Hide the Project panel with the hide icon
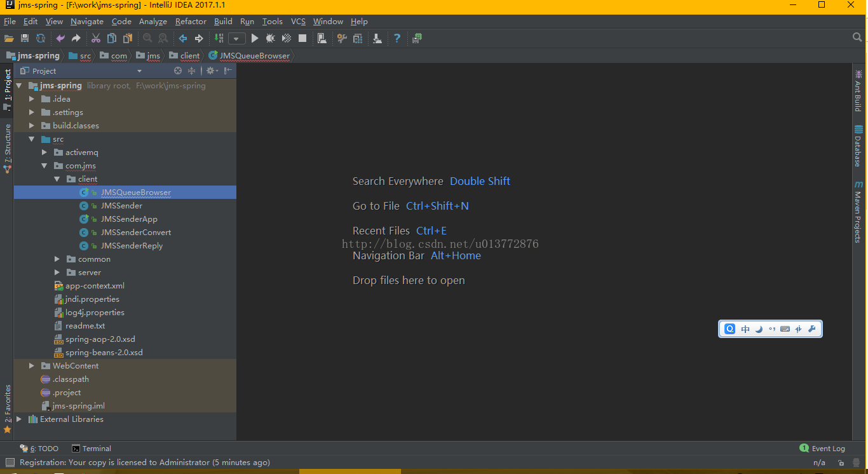868x474 pixels. pyautogui.click(x=228, y=71)
